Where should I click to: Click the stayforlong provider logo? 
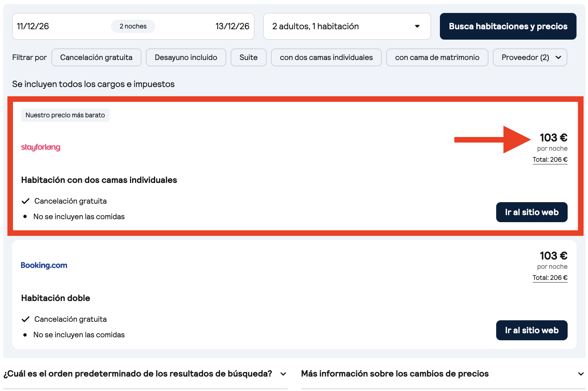(x=41, y=147)
